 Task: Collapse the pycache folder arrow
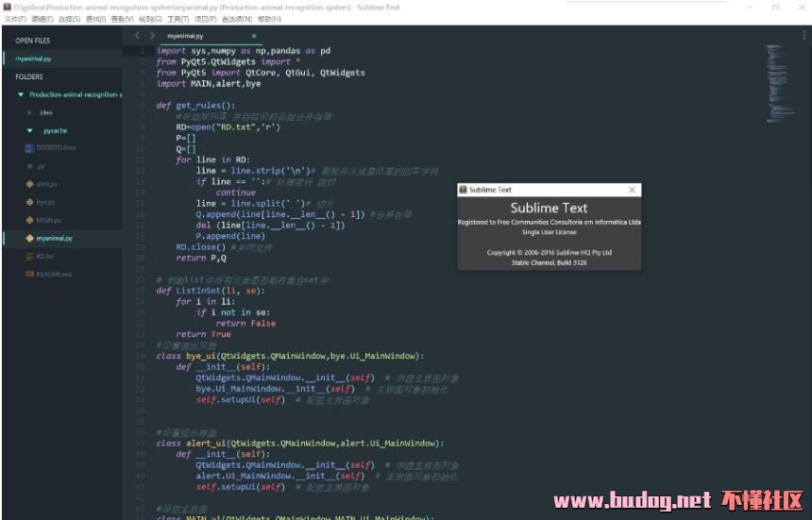[29, 130]
